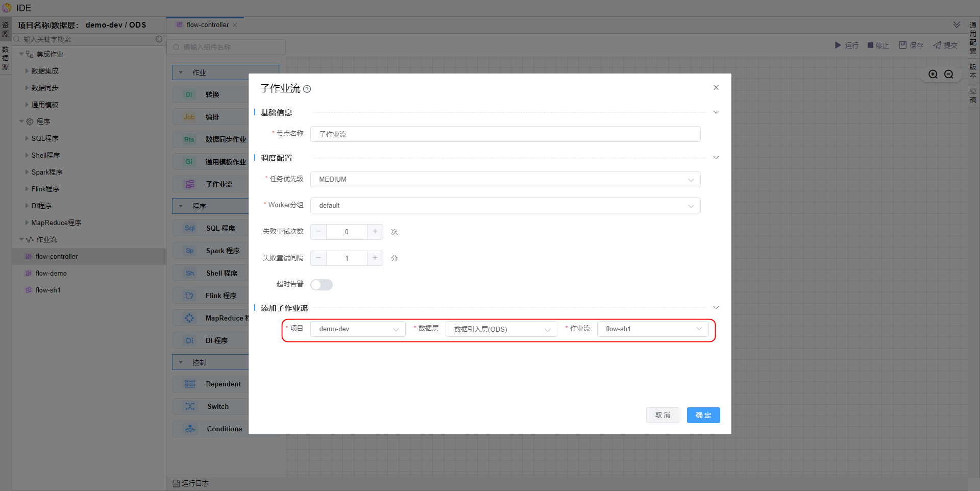Decrease 失败重试间隔 with minus button
This screenshot has height=491, width=980.
[x=318, y=258]
